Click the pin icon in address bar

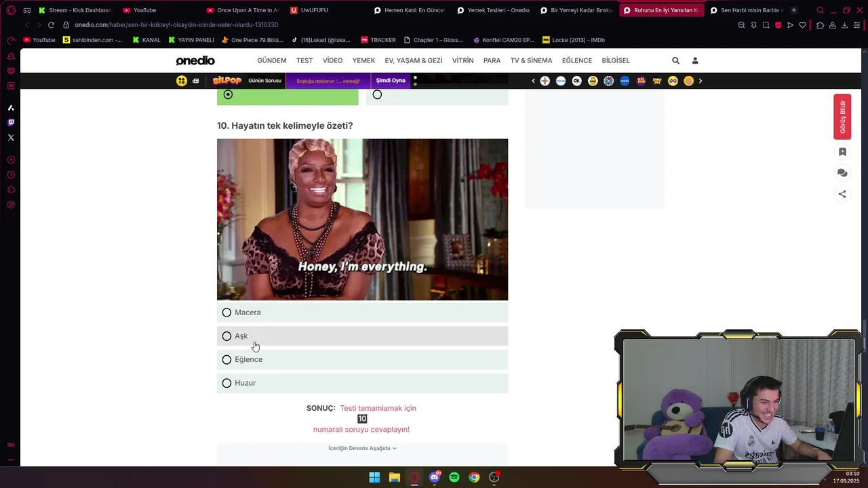click(x=753, y=25)
